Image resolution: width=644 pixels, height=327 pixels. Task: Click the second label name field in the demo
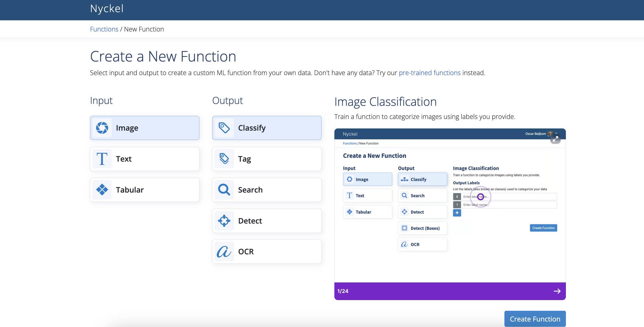509,205
